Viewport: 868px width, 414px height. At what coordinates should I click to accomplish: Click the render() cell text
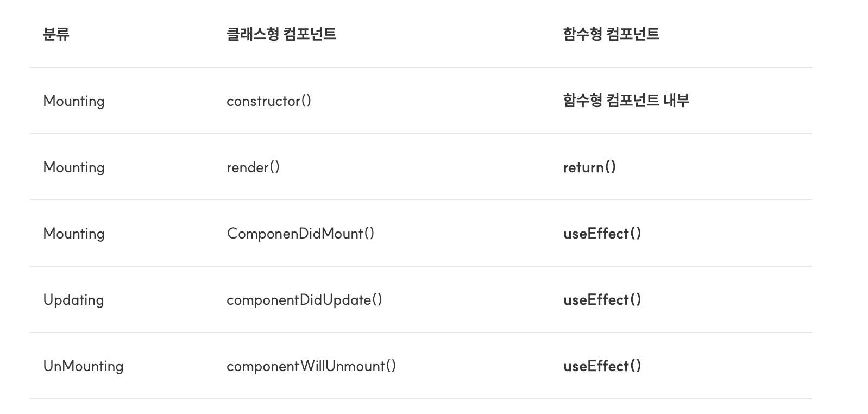pyautogui.click(x=253, y=167)
